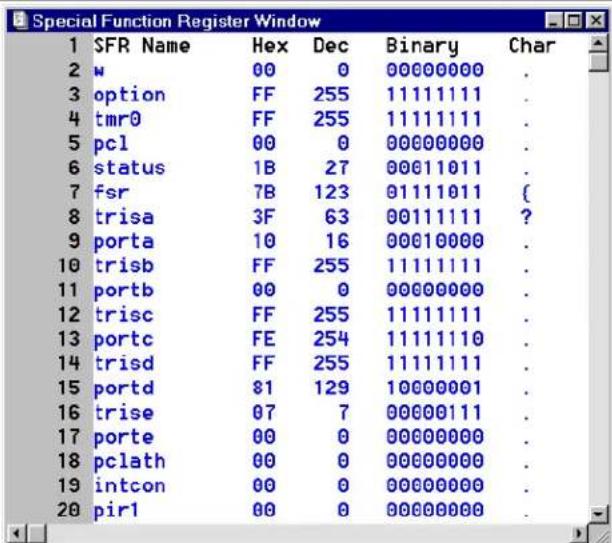Click trisa hex value '3F'
The height and width of the screenshot is (543, 612).
click(x=264, y=217)
